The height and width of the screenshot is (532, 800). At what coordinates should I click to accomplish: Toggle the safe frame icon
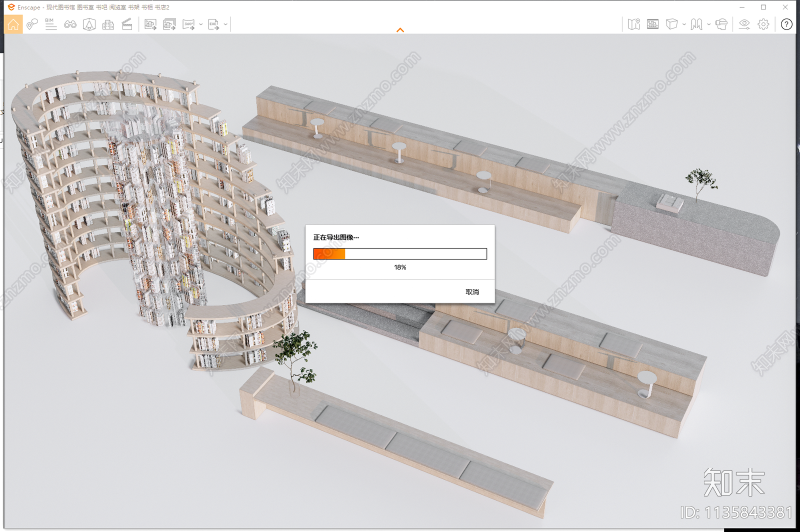point(652,24)
